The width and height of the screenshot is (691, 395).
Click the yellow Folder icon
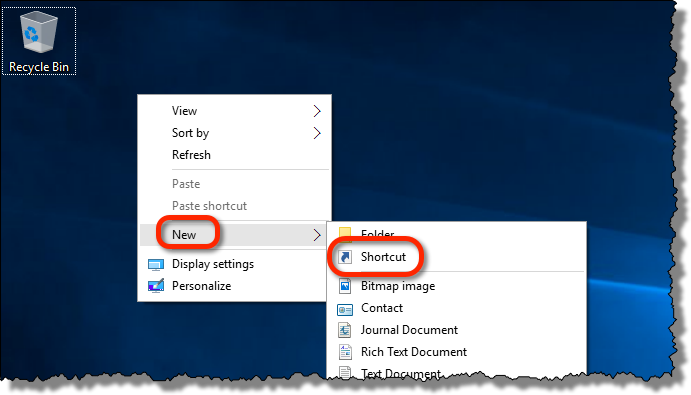coord(345,234)
